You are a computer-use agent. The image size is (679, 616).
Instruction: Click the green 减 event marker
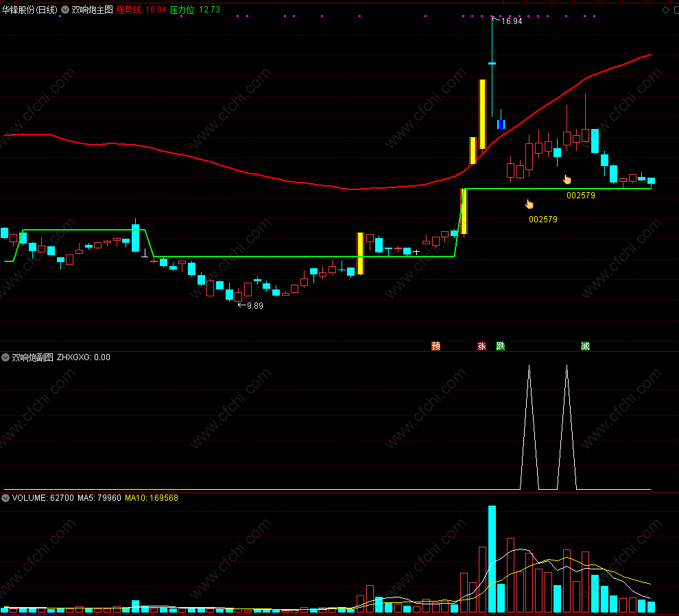[x=586, y=346]
